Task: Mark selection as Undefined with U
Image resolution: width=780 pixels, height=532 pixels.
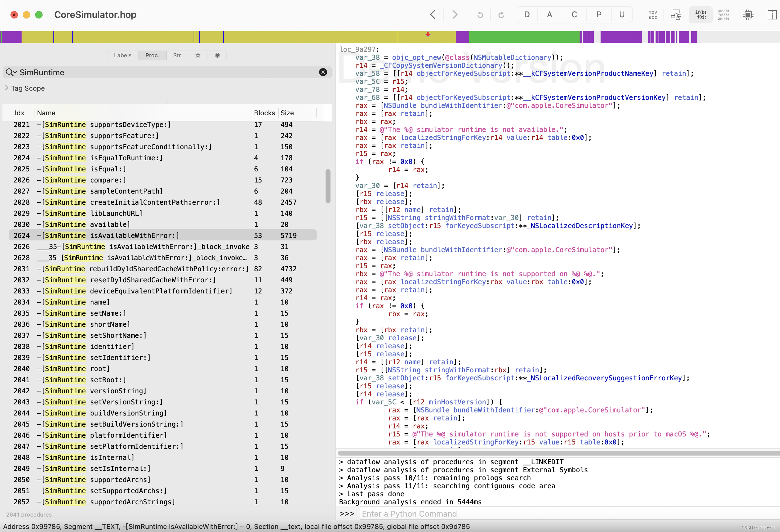Action: click(x=622, y=15)
